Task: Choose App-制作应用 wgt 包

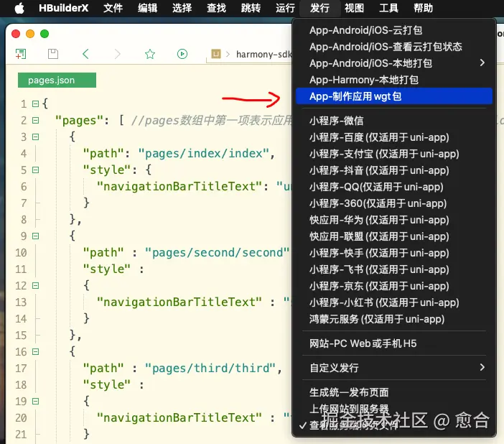Action: (x=394, y=96)
